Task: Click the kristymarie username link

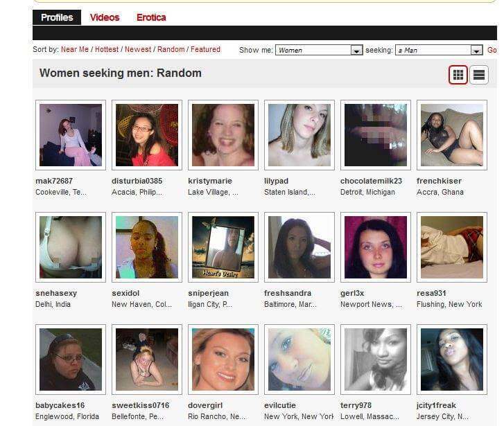Action: pos(210,181)
